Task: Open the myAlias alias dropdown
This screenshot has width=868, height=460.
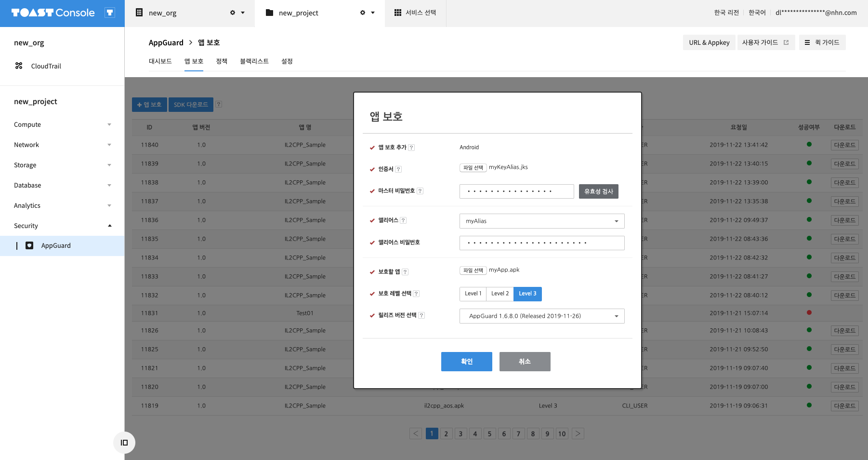Action: (x=542, y=221)
